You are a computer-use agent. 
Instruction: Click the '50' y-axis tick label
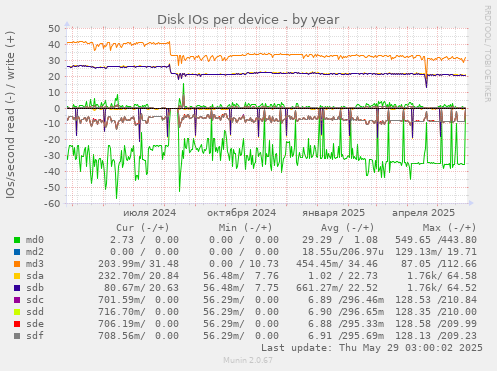coord(54,29)
